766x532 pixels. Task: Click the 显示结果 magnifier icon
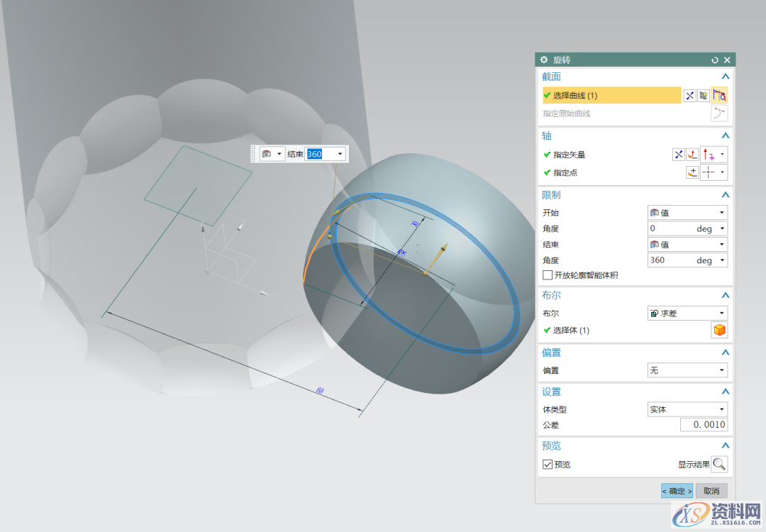(x=719, y=465)
